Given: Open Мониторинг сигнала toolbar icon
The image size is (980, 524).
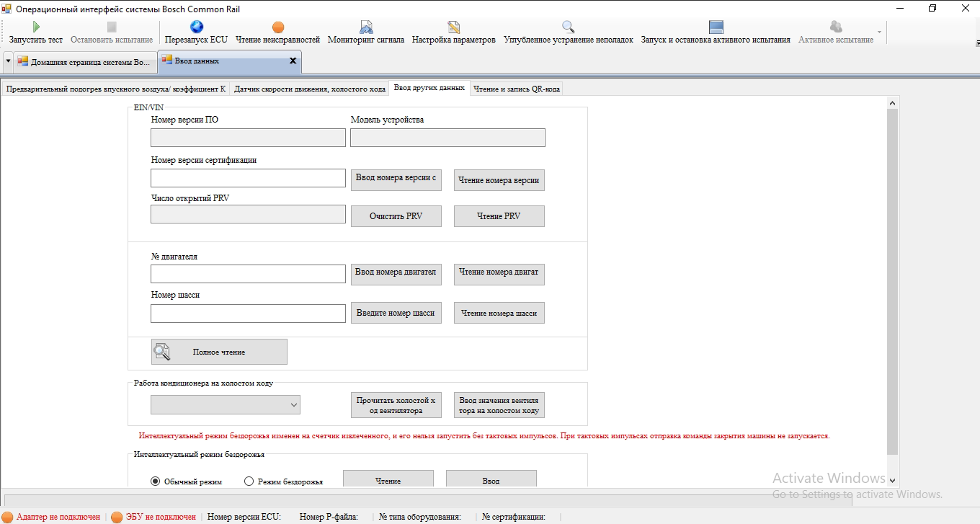Looking at the screenshot, I should 366,27.
